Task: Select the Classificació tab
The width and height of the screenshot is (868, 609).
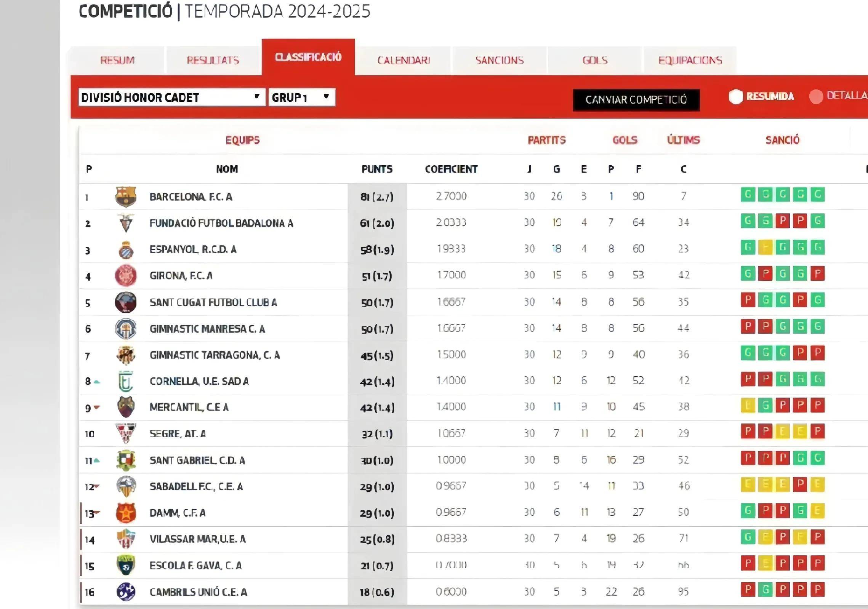Action: [308, 57]
